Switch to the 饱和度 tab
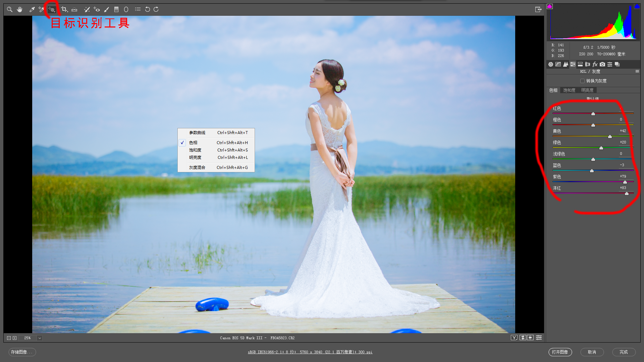This screenshot has height=362, width=644. tap(569, 90)
